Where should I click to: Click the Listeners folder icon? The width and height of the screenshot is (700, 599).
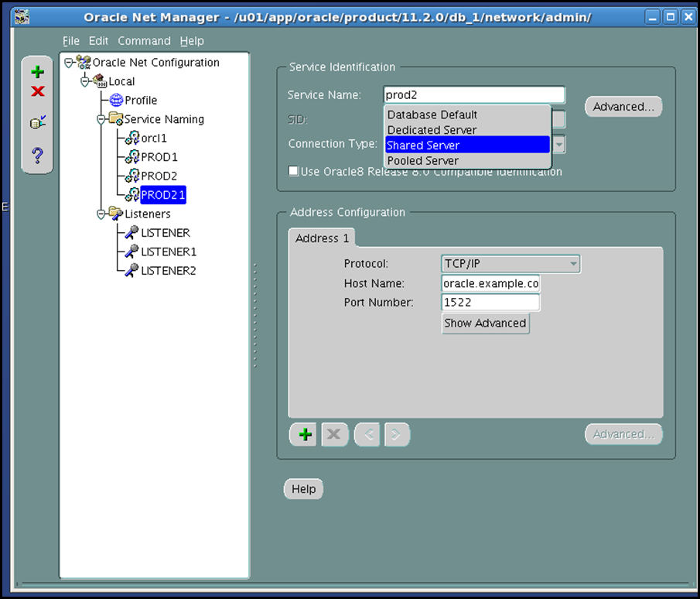[116, 214]
